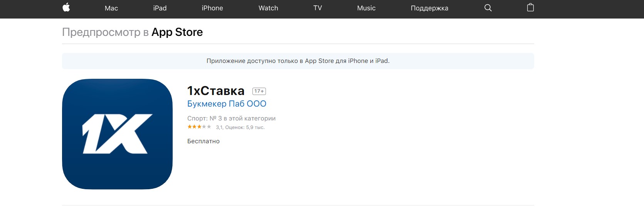Click 'Спорт: № 3 в этой категории' text

[x=231, y=119]
